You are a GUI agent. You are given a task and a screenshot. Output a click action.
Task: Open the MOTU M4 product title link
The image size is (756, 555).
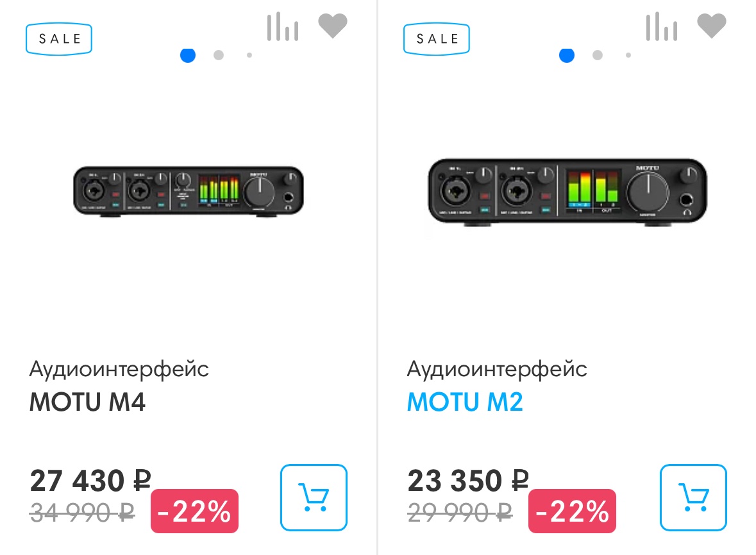(87, 402)
